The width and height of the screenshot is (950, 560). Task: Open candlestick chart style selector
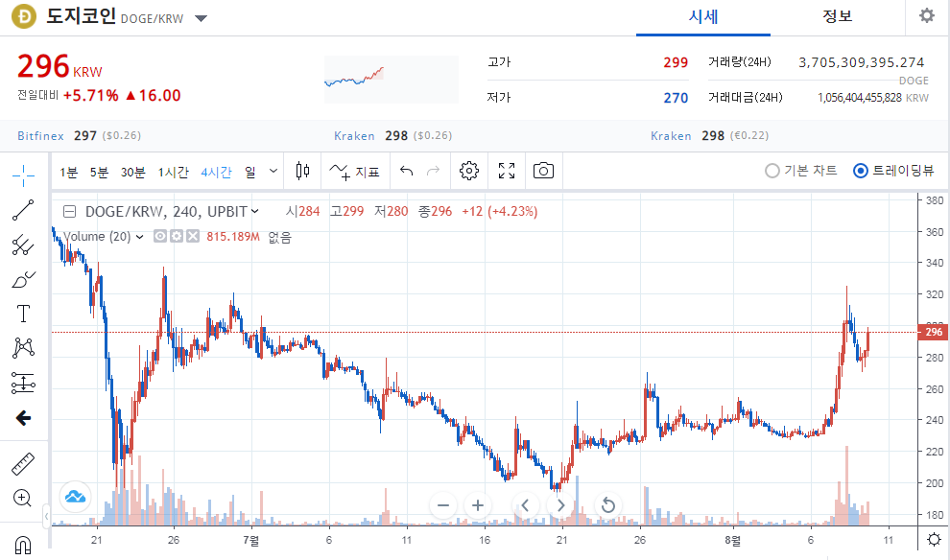click(x=303, y=171)
